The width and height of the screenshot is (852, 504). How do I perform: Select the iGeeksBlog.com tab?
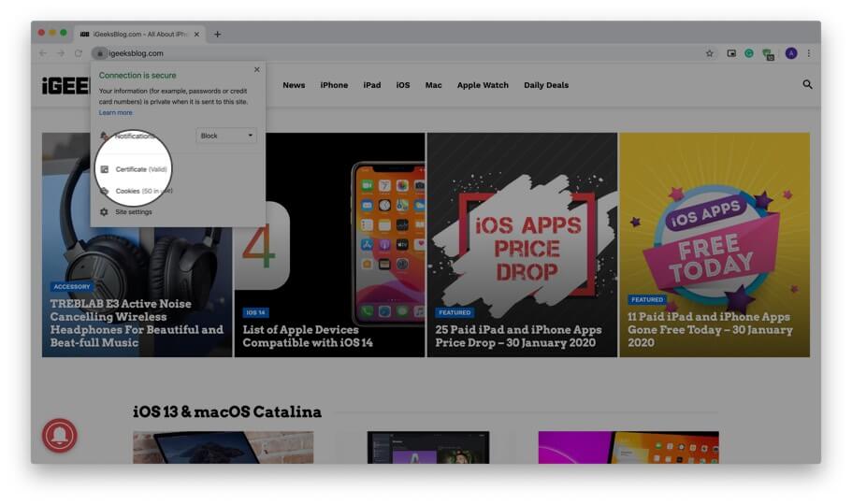click(139, 34)
